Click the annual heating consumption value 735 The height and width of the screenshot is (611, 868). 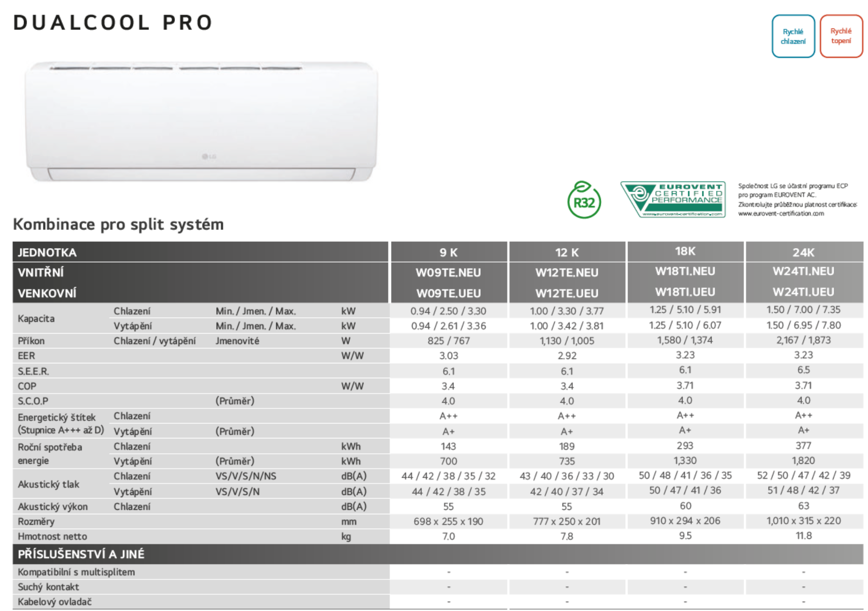coord(567,461)
